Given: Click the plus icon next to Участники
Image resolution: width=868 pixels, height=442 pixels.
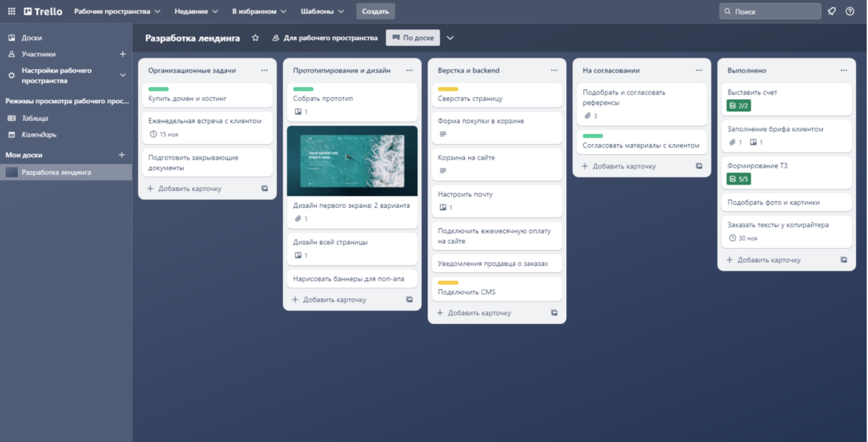Looking at the screenshot, I should (x=123, y=54).
